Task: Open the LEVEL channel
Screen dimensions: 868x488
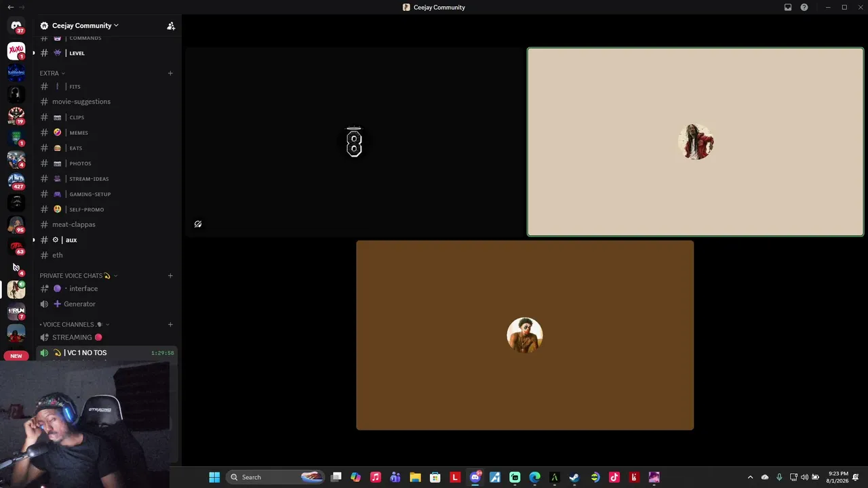Action: point(106,53)
